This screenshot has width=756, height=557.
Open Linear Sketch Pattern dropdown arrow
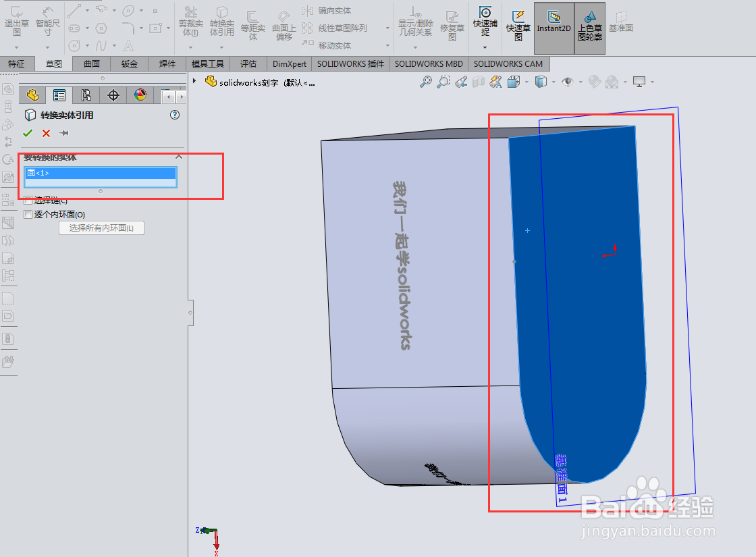(x=387, y=28)
